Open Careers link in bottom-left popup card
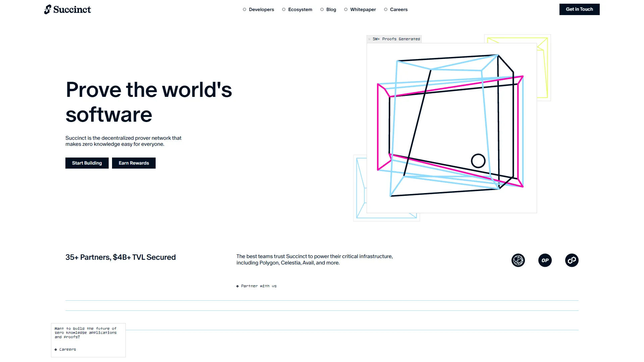644x362 pixels. tap(67, 349)
